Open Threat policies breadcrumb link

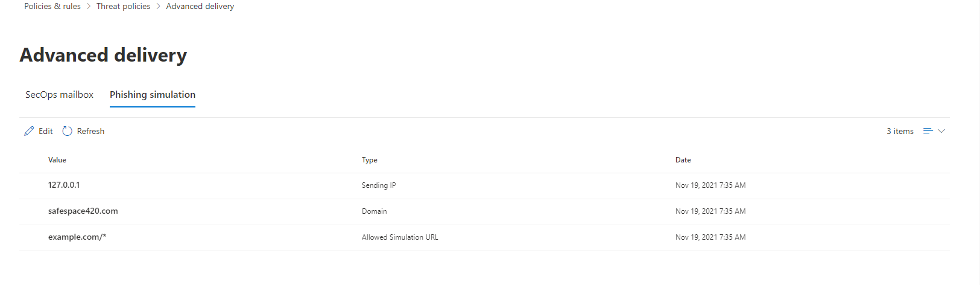click(124, 6)
